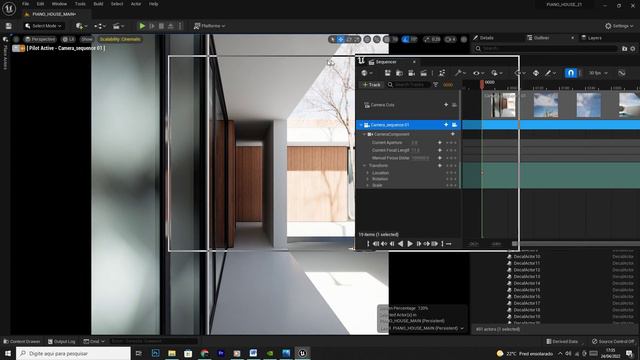Open the Sequencer wrench actions menu
Image resolution: width=640 pixels, height=360 pixels.
click(x=460, y=73)
